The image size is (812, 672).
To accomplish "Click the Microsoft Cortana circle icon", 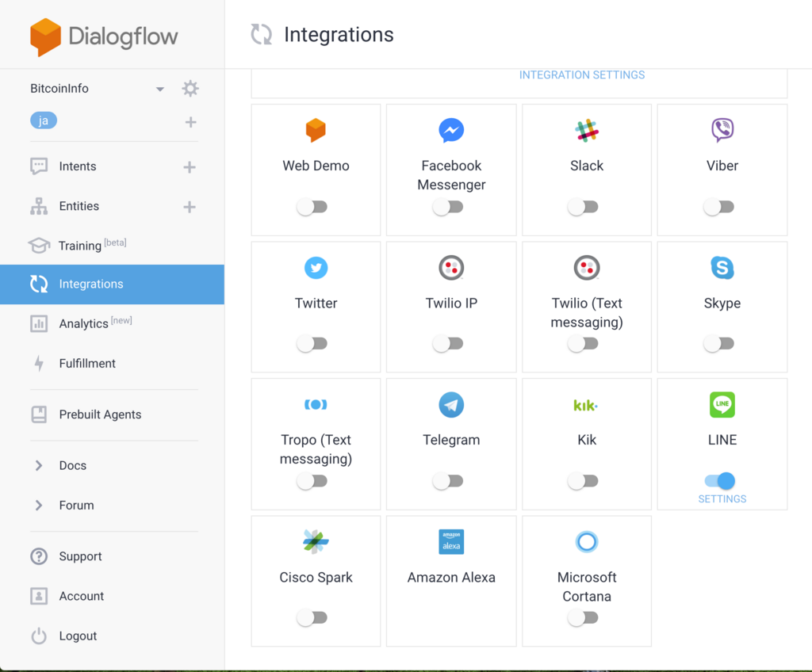I will 587,542.
